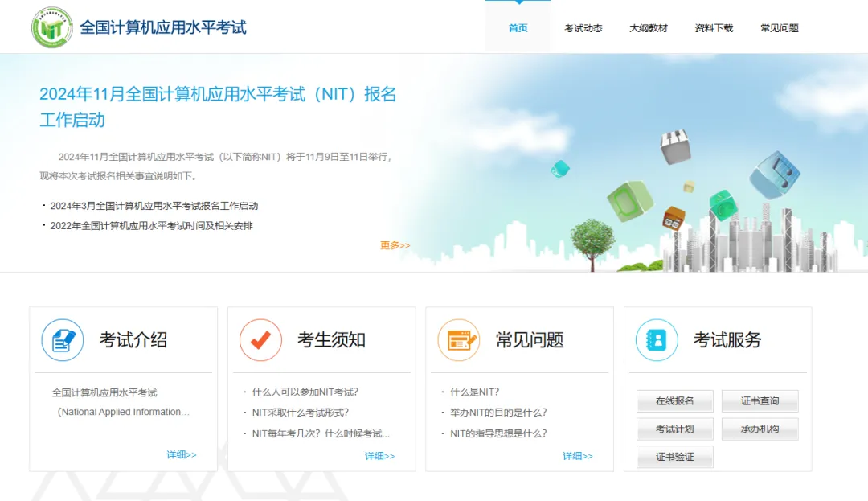Click the NIT logo icon
This screenshot has width=868, height=501.
click(x=51, y=26)
